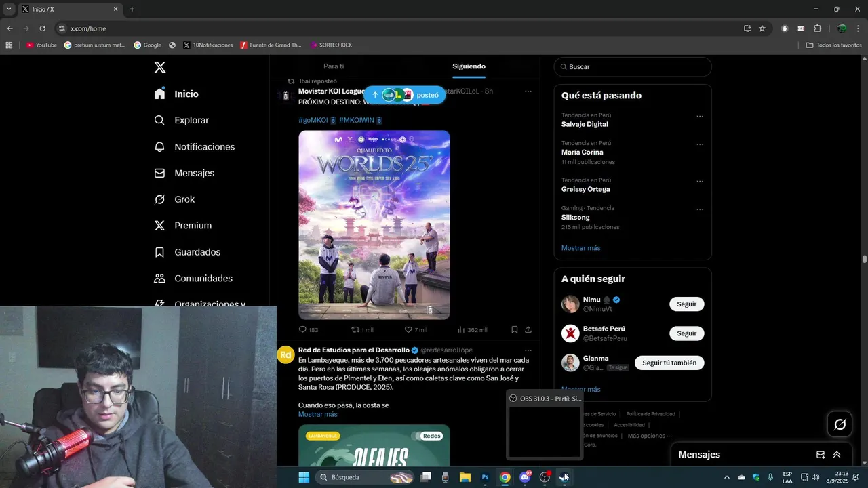
Task: Bookmark the Movistar KOI post
Action: (x=514, y=330)
